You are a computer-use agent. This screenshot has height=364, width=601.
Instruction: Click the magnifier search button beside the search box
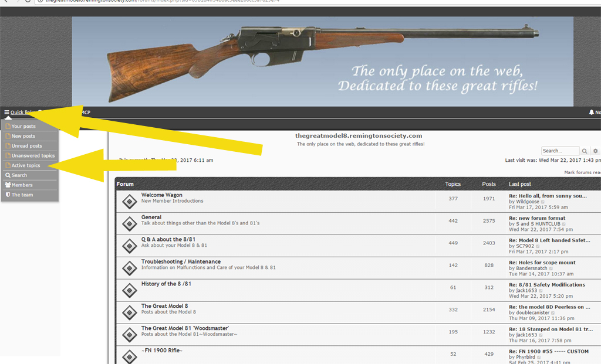click(x=585, y=151)
